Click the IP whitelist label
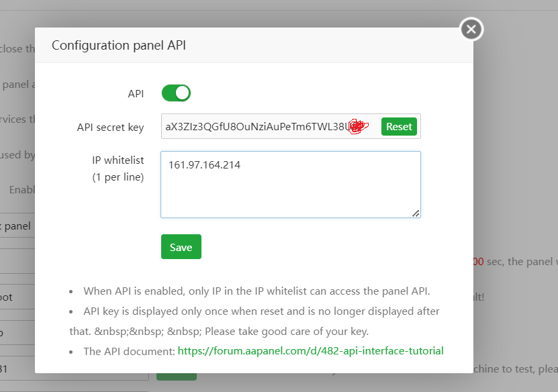Screen dimensions: 558x392 [118, 160]
